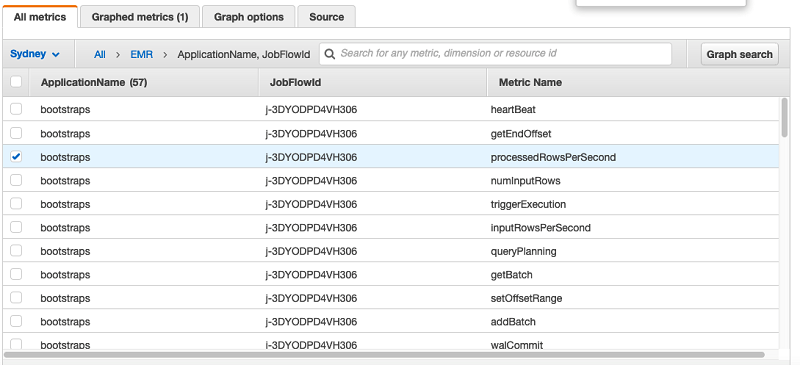Check the getEndOffset metric checkbox
Image resolution: width=800 pixels, height=365 pixels.
pyautogui.click(x=16, y=133)
